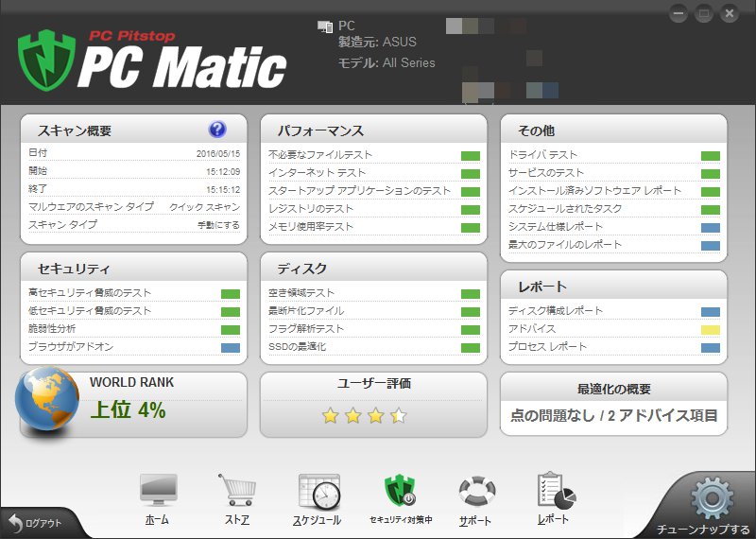The width and height of the screenshot is (756, 539).
Task: Open the メモリ使用率テスト row
Action: pos(373,227)
